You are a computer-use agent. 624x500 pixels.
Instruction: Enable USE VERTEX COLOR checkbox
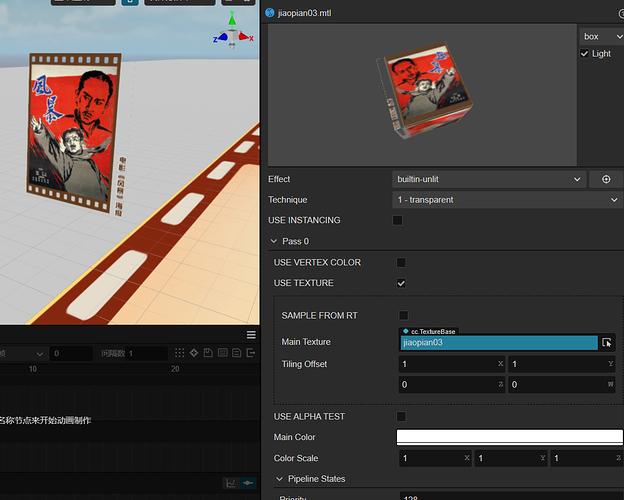(x=401, y=262)
